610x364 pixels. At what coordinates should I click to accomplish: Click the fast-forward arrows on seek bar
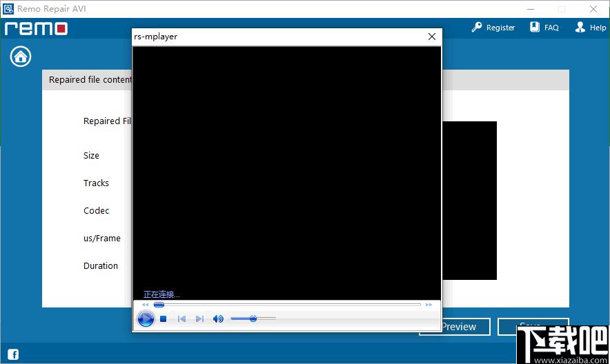(x=429, y=305)
